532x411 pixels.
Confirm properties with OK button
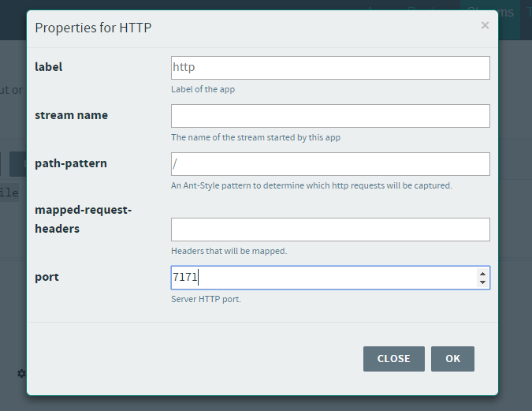(x=452, y=359)
